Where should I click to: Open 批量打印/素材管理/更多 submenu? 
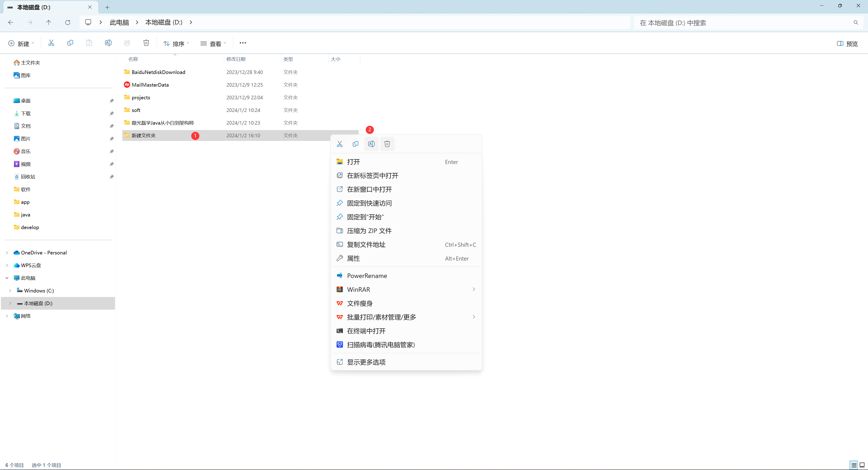406,317
